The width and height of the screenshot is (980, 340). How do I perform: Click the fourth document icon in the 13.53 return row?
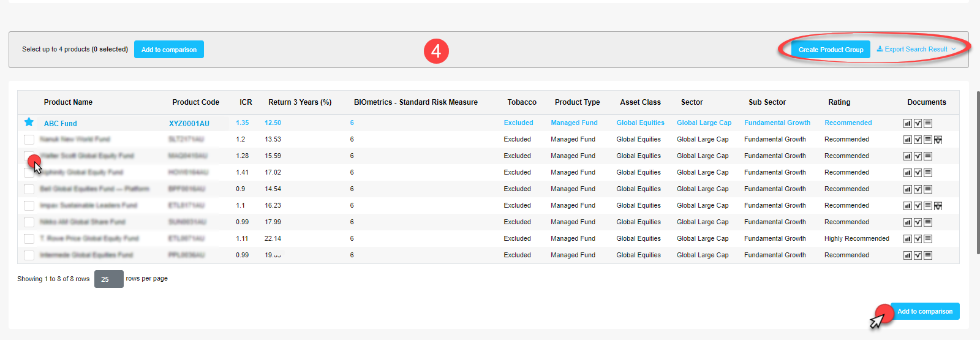pos(938,140)
